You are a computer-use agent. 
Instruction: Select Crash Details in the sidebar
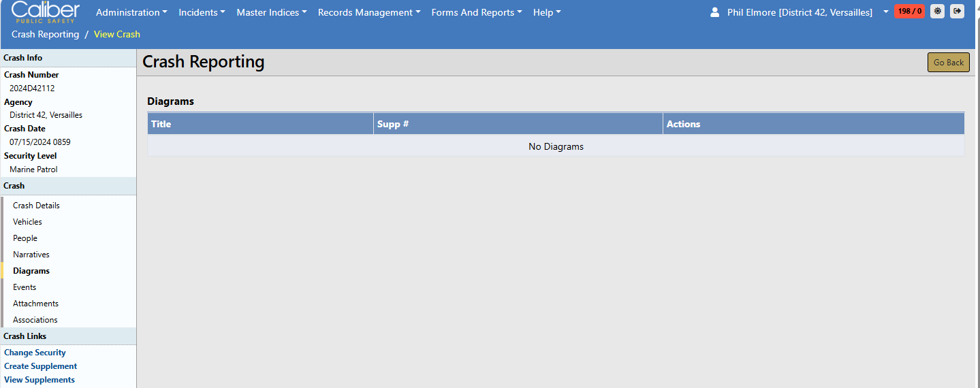click(x=36, y=206)
